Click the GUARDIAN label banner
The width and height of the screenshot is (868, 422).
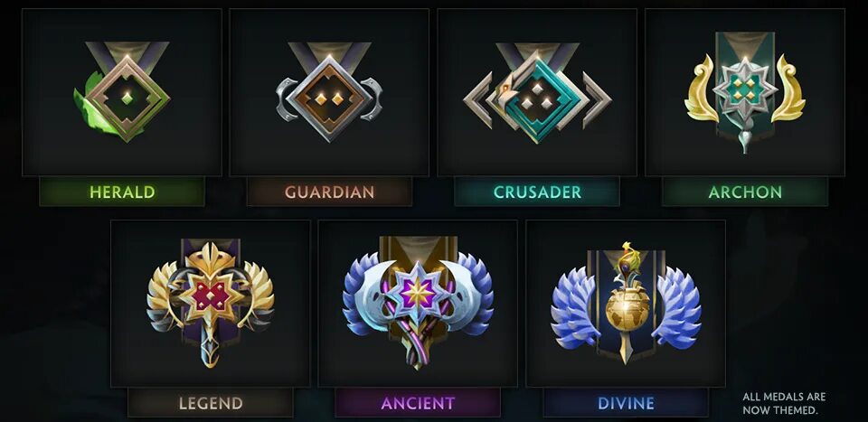(x=329, y=192)
